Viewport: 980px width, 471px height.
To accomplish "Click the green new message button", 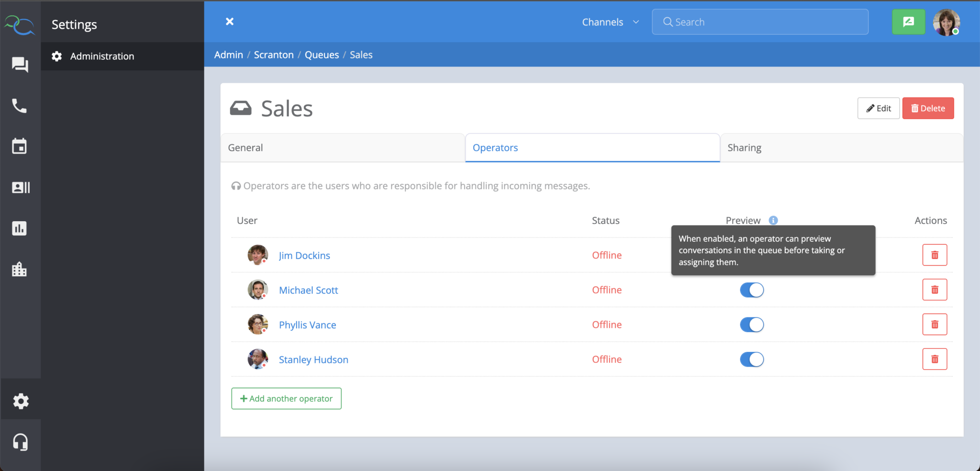I will [908, 22].
